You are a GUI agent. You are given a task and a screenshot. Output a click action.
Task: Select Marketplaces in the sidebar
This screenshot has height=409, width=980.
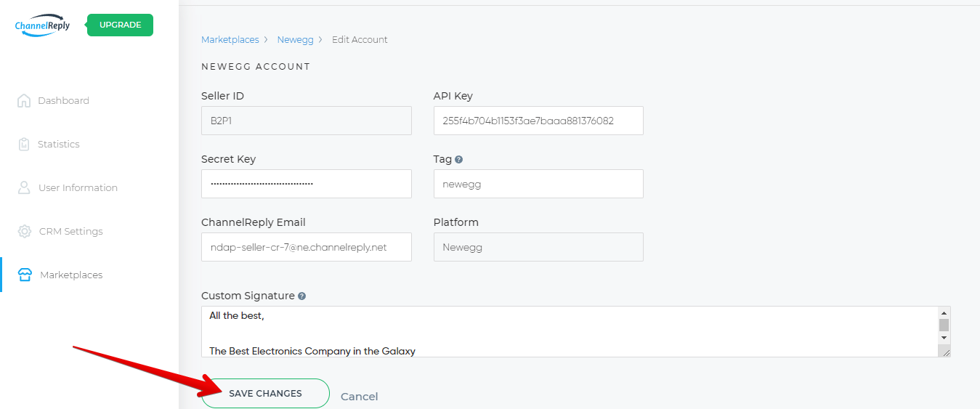point(71,275)
